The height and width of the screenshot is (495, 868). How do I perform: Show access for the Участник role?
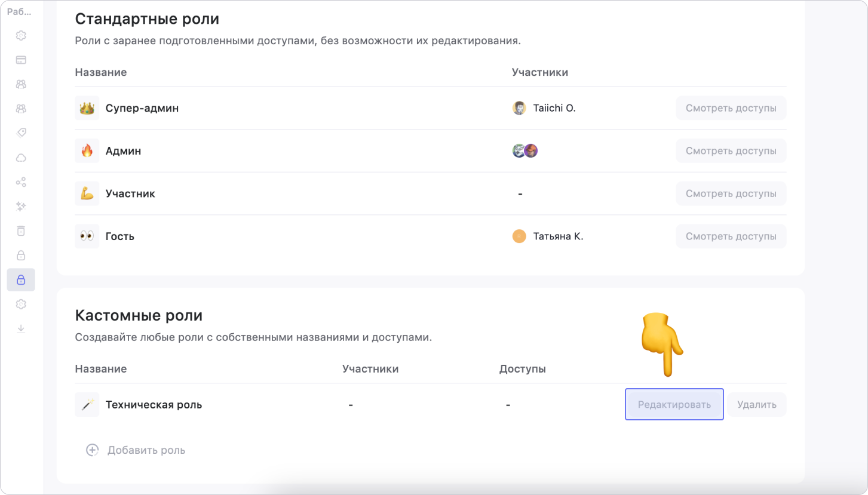(731, 193)
